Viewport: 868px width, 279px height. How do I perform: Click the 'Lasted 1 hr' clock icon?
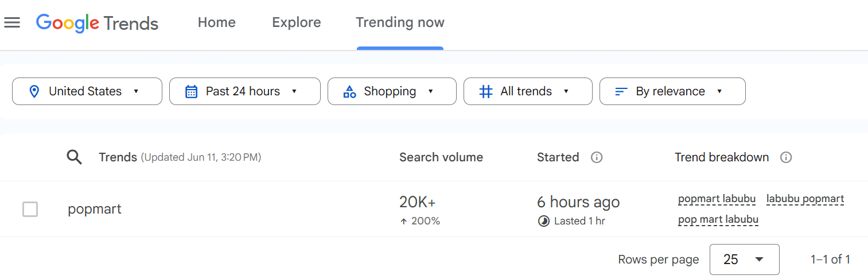click(x=543, y=221)
